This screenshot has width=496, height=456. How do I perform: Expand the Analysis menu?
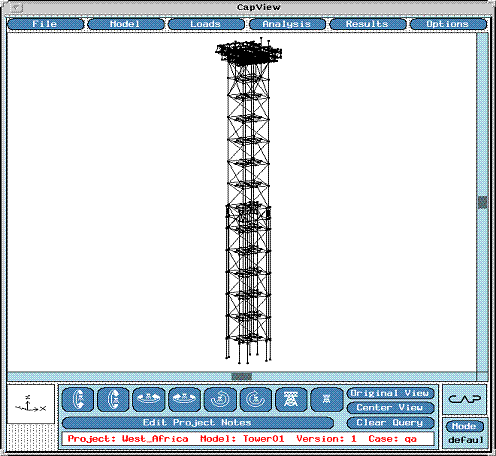(287, 24)
